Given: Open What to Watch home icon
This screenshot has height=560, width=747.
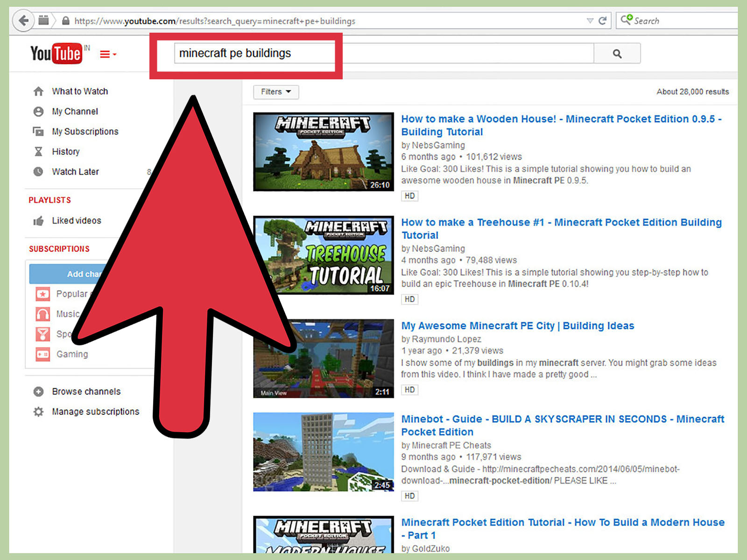Looking at the screenshot, I should tap(39, 91).
